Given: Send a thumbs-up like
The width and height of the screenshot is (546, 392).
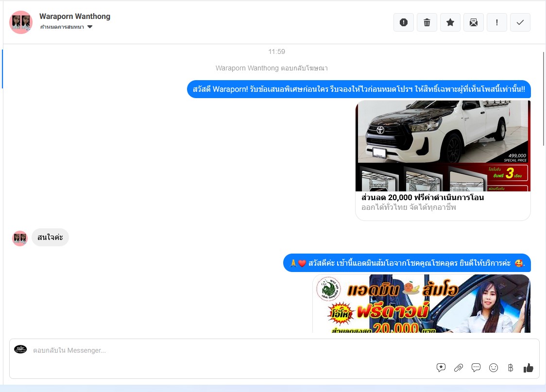Looking at the screenshot, I should (x=529, y=368).
